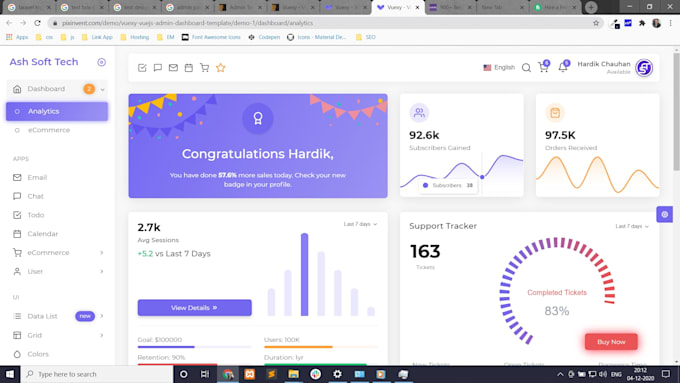Open the Colors page in sidebar

pyautogui.click(x=57, y=354)
